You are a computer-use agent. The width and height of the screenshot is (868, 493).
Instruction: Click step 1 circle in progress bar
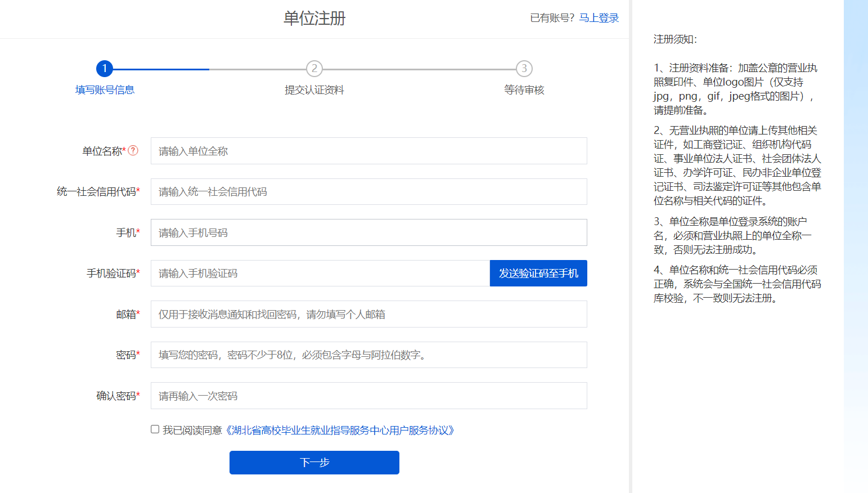click(x=105, y=69)
